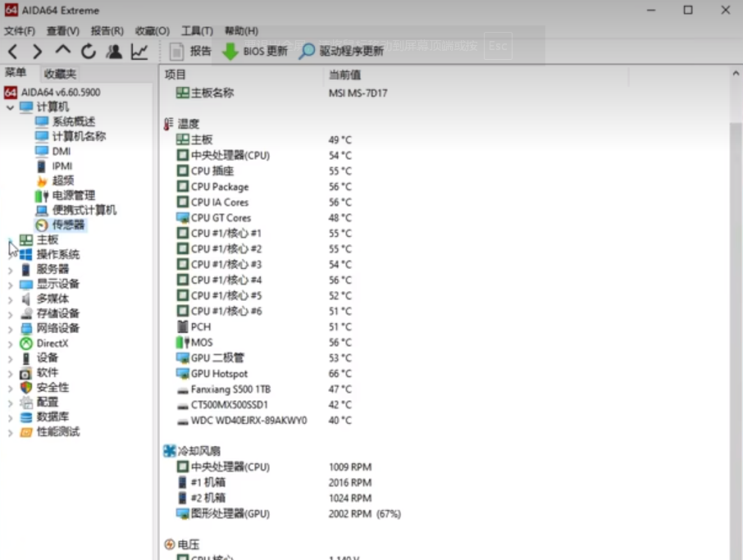Expand the 性能测试 tree node

click(11, 433)
